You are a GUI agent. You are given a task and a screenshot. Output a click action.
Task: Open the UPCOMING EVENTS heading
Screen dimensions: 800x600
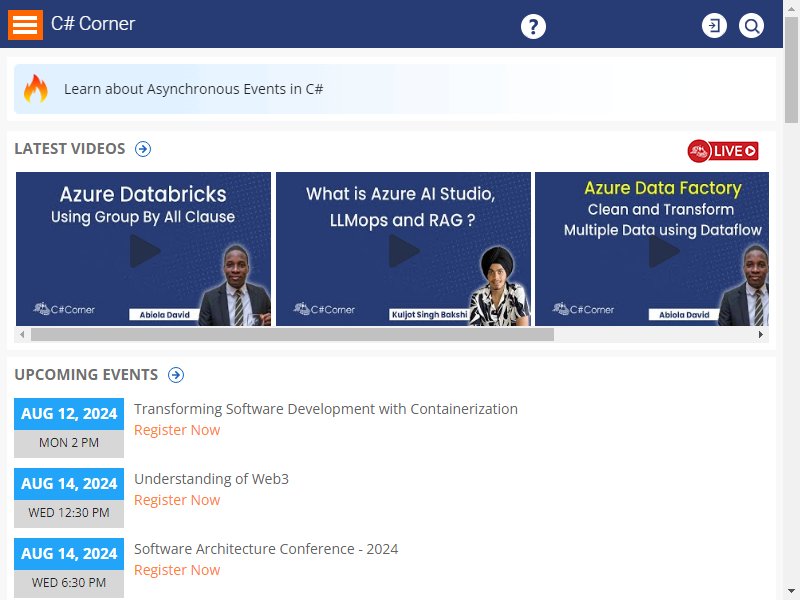(x=86, y=374)
